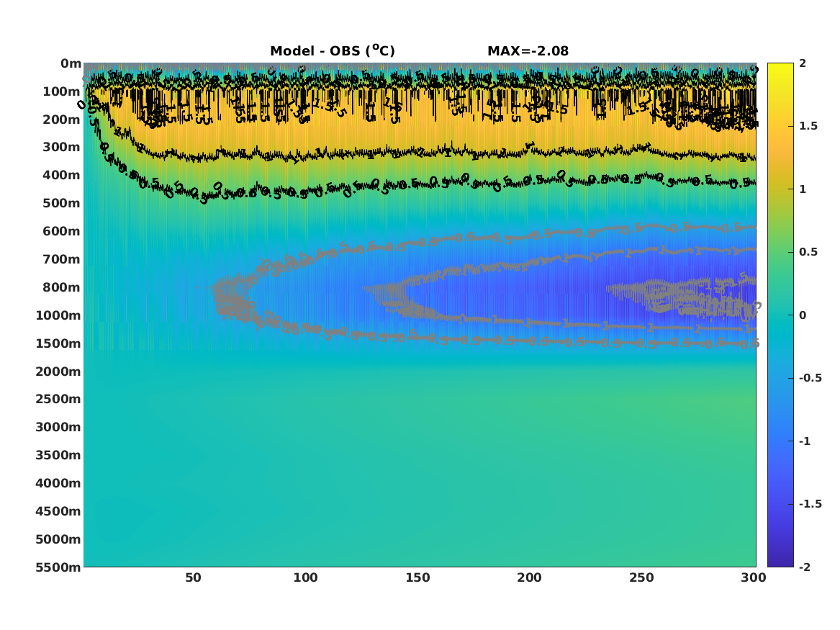The width and height of the screenshot is (840, 630).
Task: Click the colorbar tick label '2'
Action: (x=803, y=63)
